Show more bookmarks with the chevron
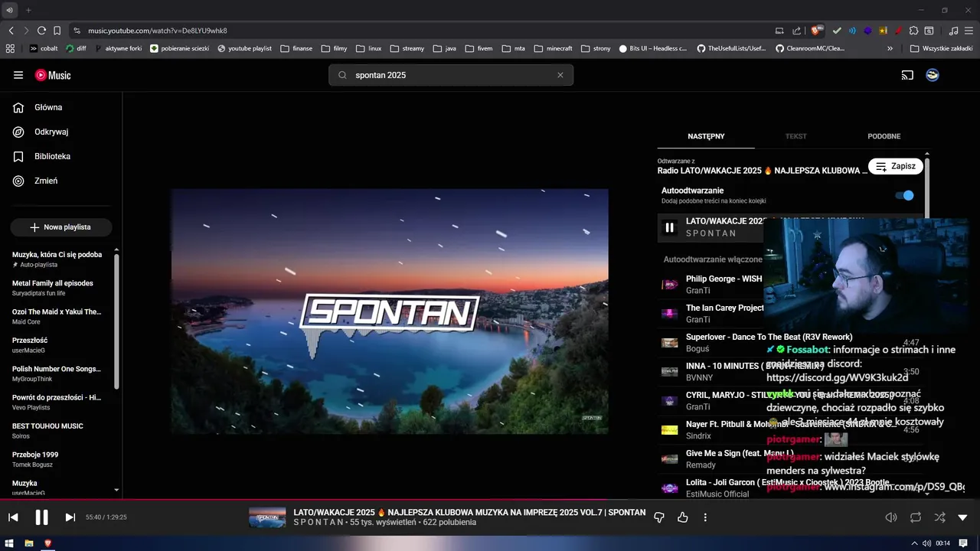Viewport: 980px width, 551px height. tap(890, 48)
